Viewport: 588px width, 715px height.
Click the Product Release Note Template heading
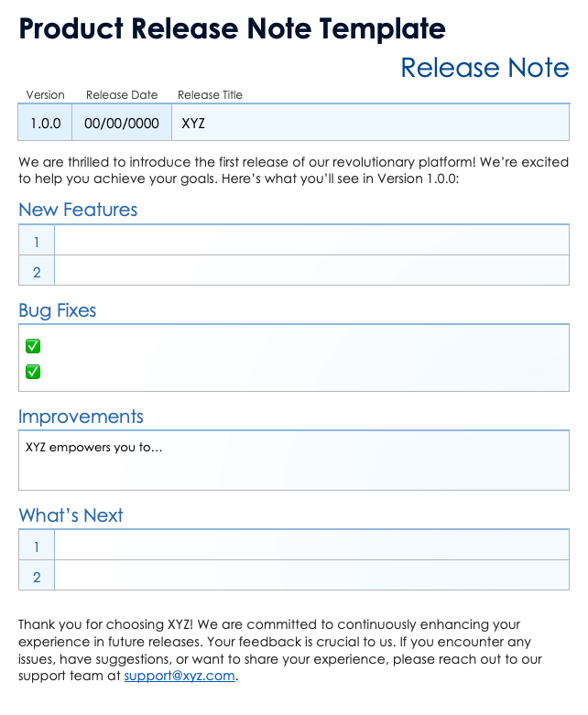coord(233,29)
